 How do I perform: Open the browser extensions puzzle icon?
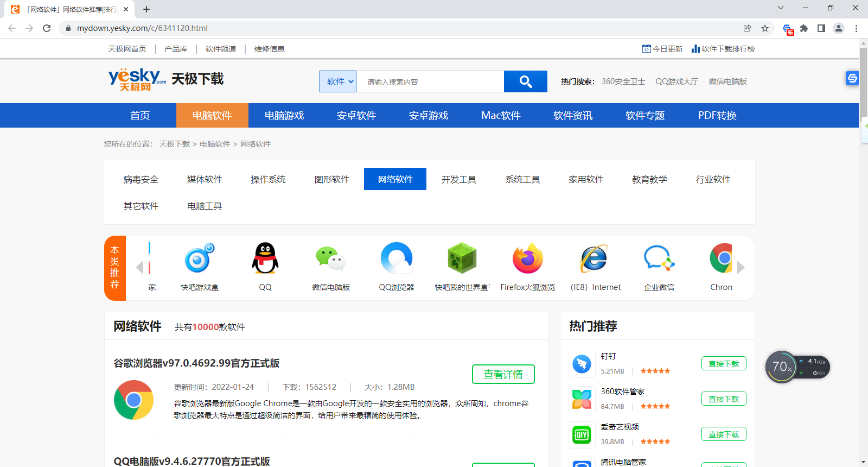click(x=804, y=28)
